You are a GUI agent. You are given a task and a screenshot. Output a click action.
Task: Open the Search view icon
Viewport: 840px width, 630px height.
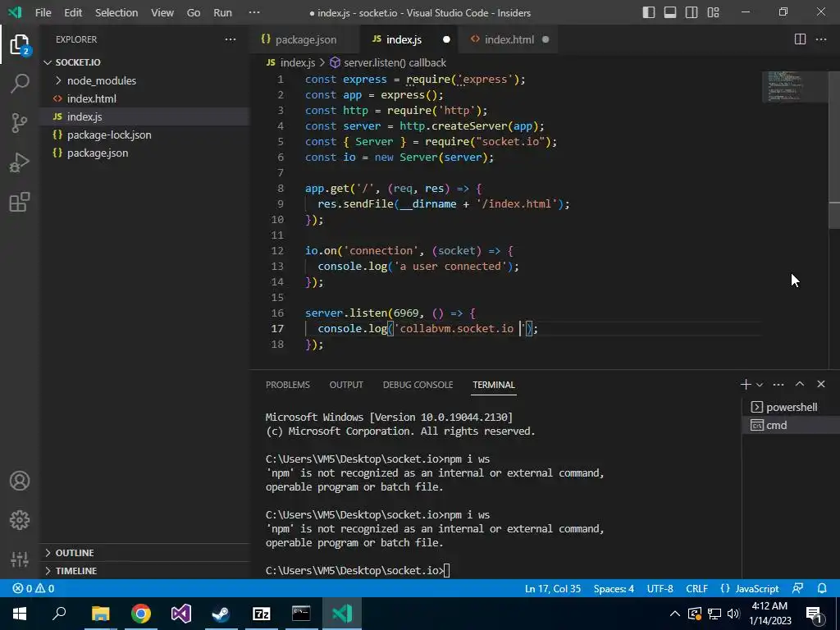[20, 84]
